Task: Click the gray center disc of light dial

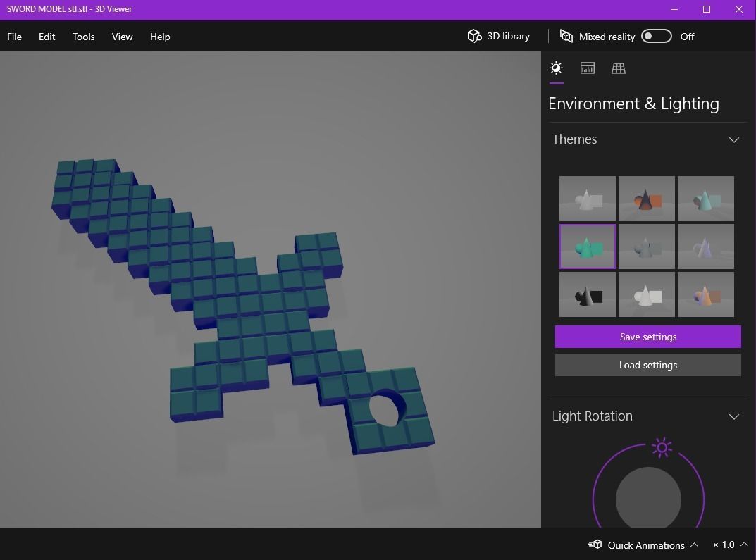Action: pyautogui.click(x=648, y=498)
